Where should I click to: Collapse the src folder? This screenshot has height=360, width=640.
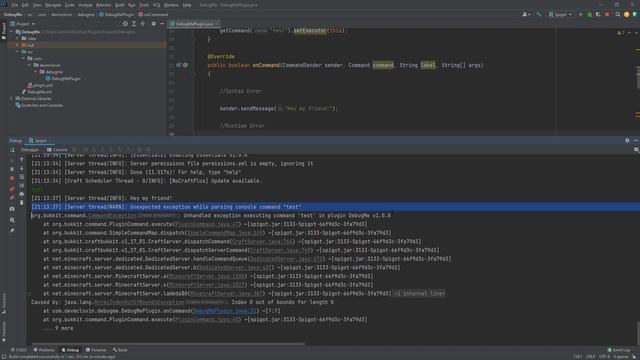(17, 52)
